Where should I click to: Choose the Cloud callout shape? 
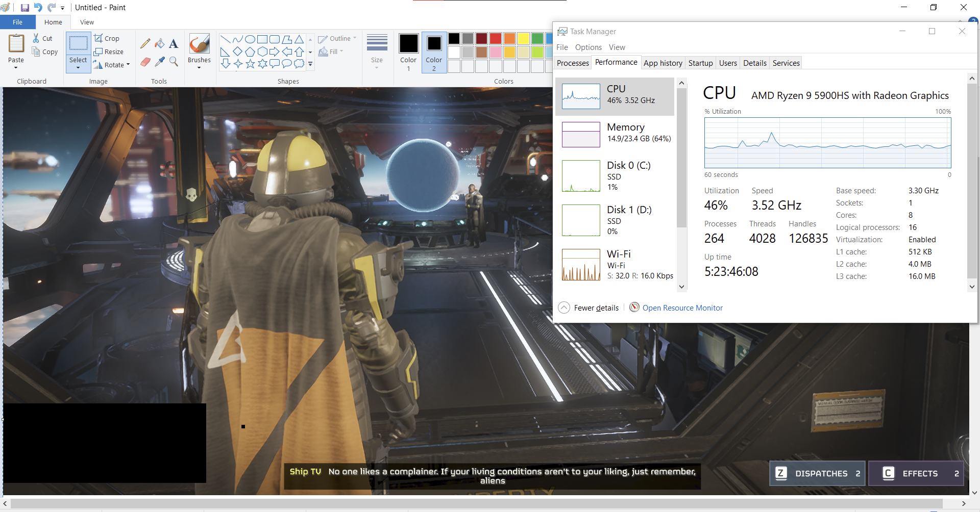coord(299,64)
